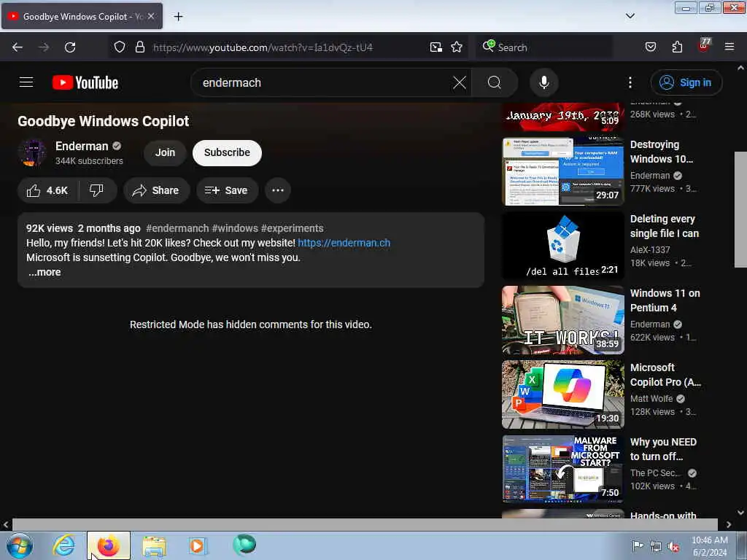747x560 pixels.
Task: Subscribe to the Enderman channel
Action: coord(227,152)
